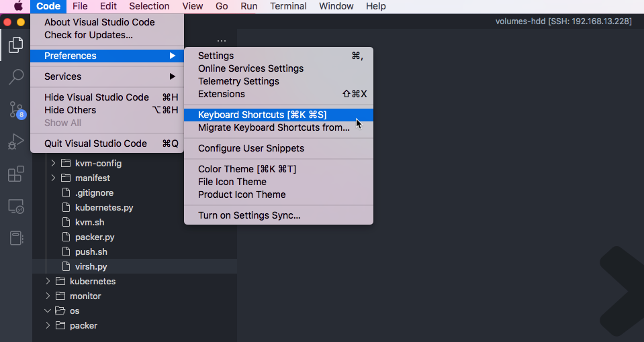This screenshot has height=342, width=644.
Task: Click the kvm-config folder icon
Action: point(66,163)
